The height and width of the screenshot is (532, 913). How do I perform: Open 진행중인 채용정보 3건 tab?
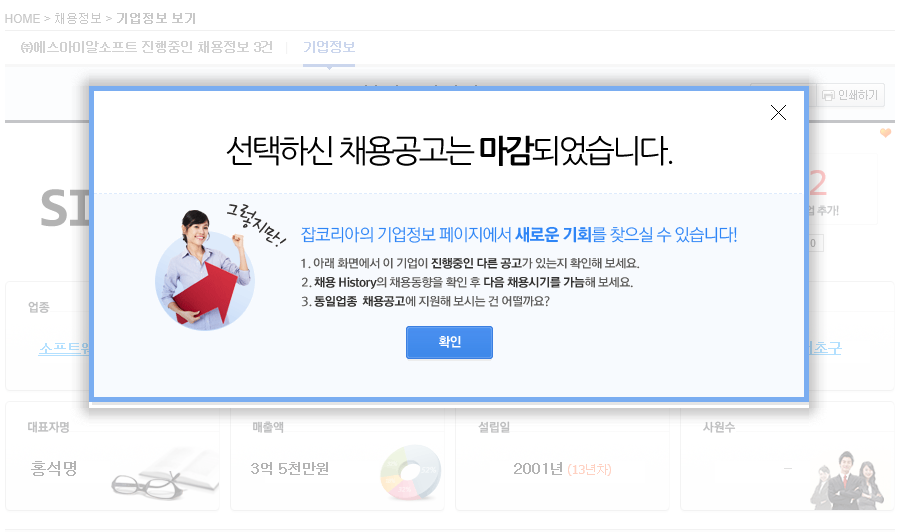tap(147, 47)
